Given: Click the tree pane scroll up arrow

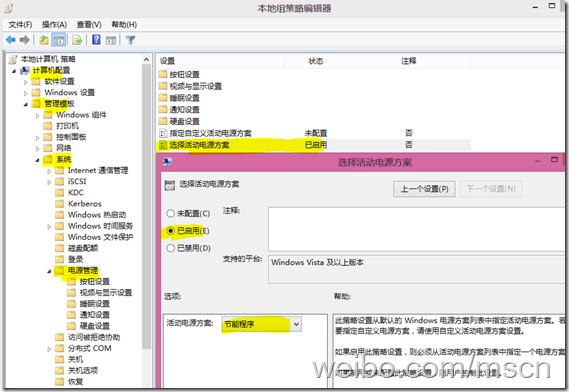Looking at the screenshot, I should pos(147,60).
